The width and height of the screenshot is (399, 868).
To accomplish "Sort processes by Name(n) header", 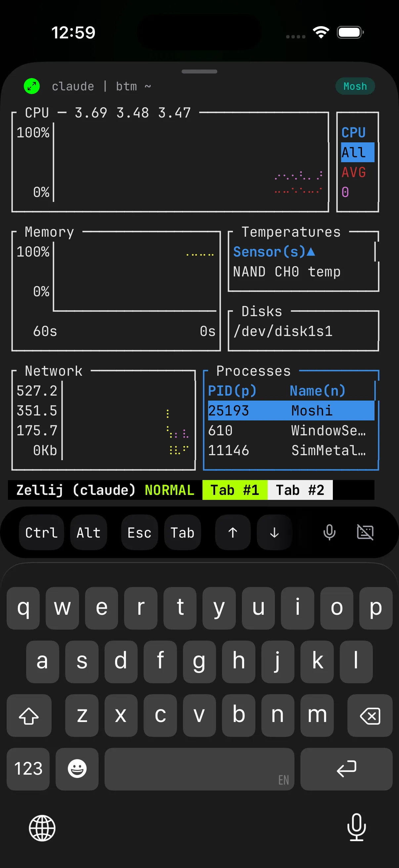I will [x=318, y=391].
